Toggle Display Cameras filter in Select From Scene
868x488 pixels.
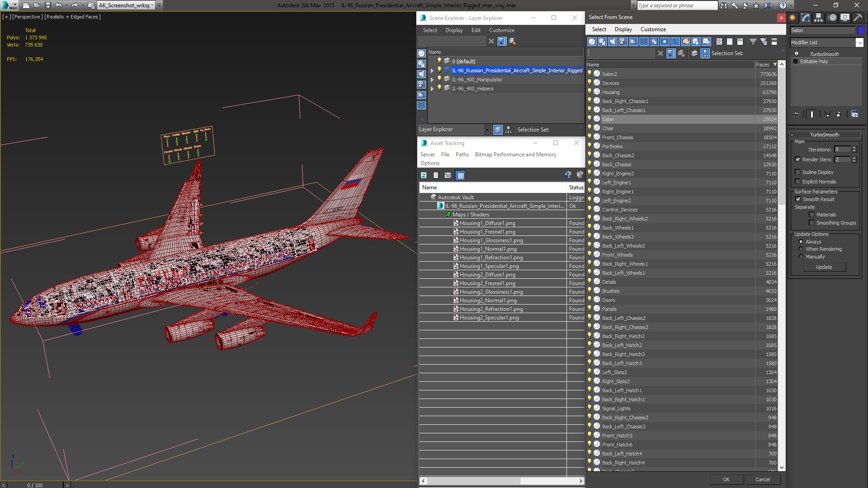(623, 42)
